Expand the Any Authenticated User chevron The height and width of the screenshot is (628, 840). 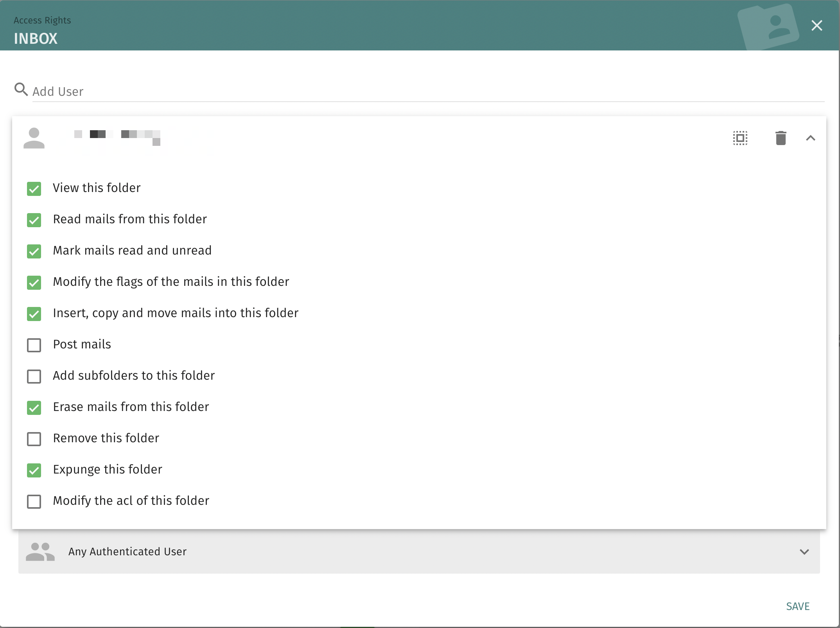pyautogui.click(x=804, y=552)
